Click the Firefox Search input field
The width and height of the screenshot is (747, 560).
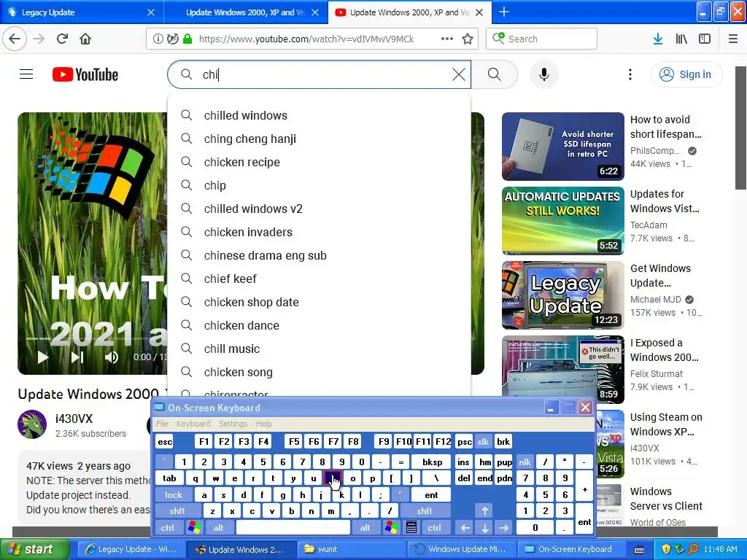click(x=542, y=39)
